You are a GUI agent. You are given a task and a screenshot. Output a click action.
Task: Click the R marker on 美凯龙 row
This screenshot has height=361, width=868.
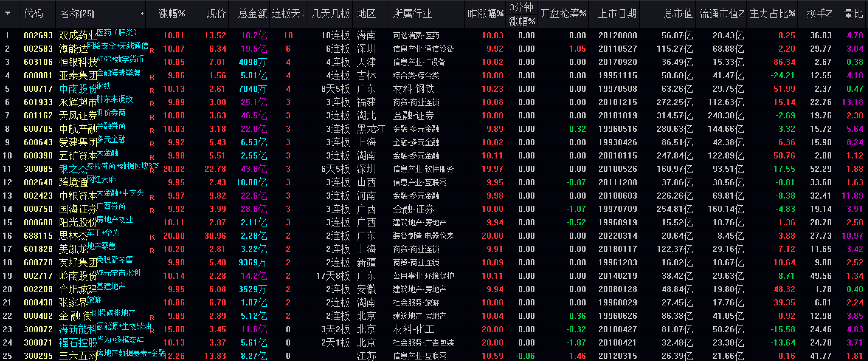coord(152,251)
